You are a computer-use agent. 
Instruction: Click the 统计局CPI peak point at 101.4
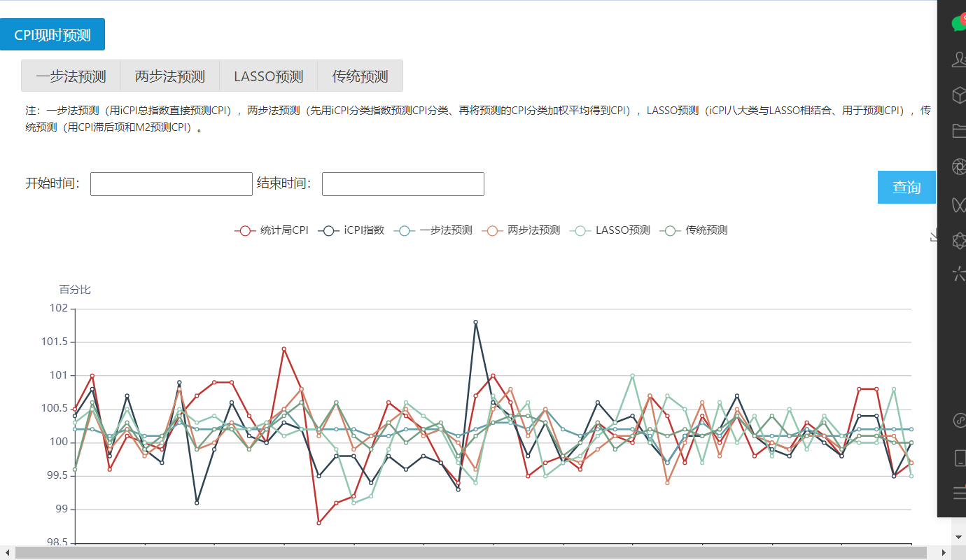[283, 349]
